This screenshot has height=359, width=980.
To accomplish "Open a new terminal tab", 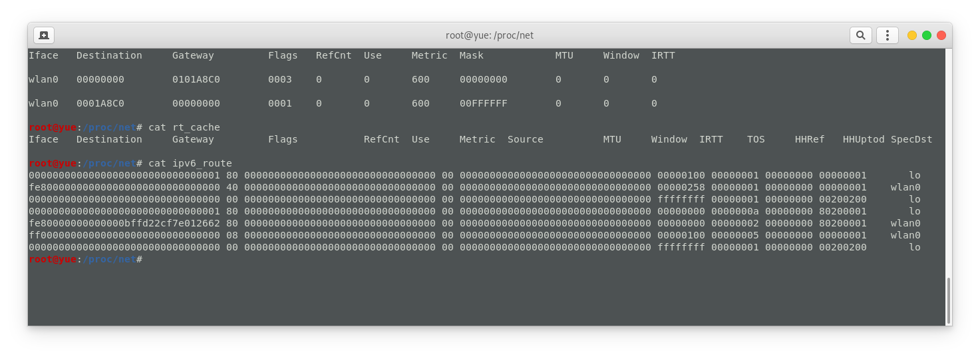I will point(44,35).
